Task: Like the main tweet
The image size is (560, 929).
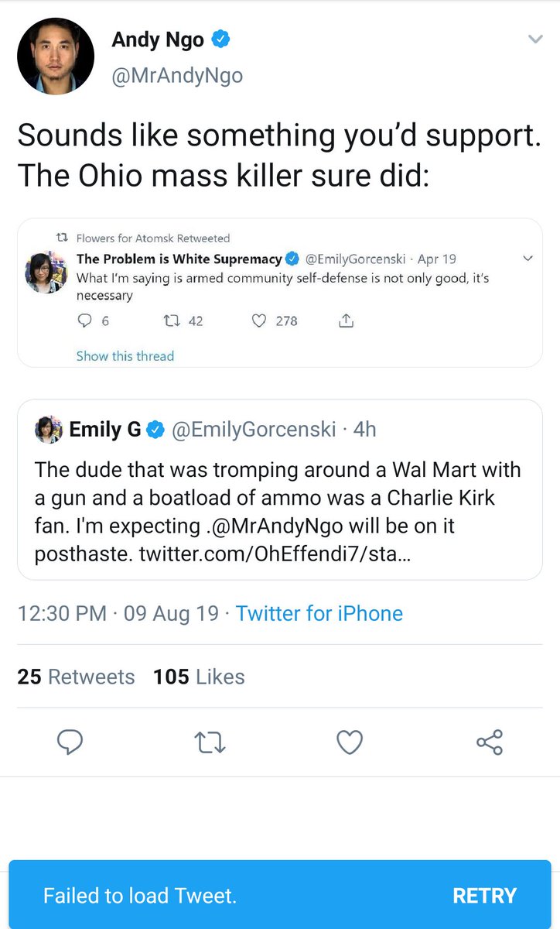Action: click(x=350, y=743)
